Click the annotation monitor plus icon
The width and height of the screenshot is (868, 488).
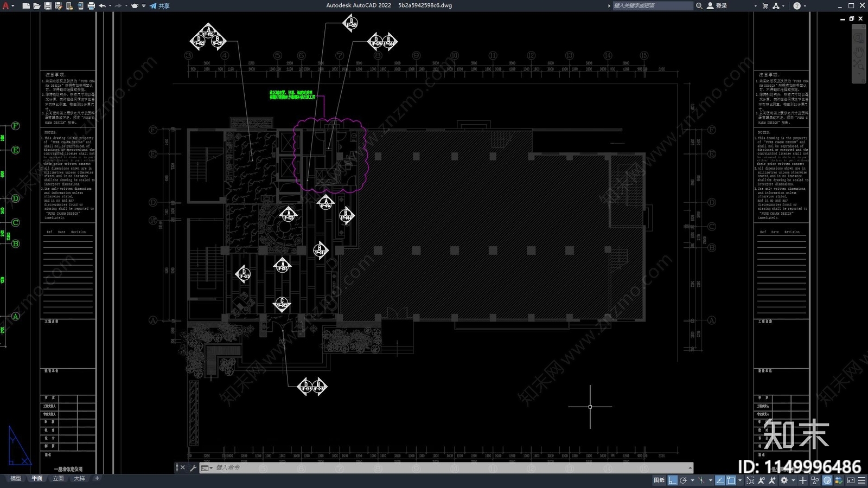click(803, 480)
